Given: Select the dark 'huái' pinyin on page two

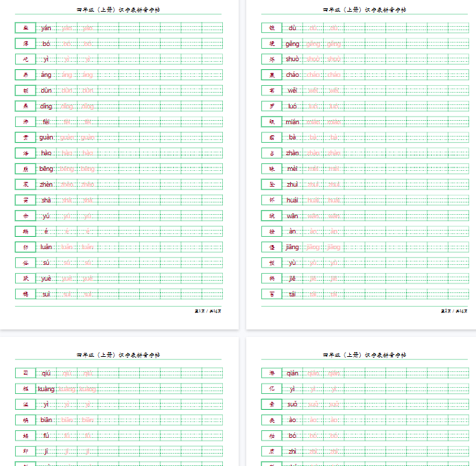Looking at the screenshot, I should 292,200.
